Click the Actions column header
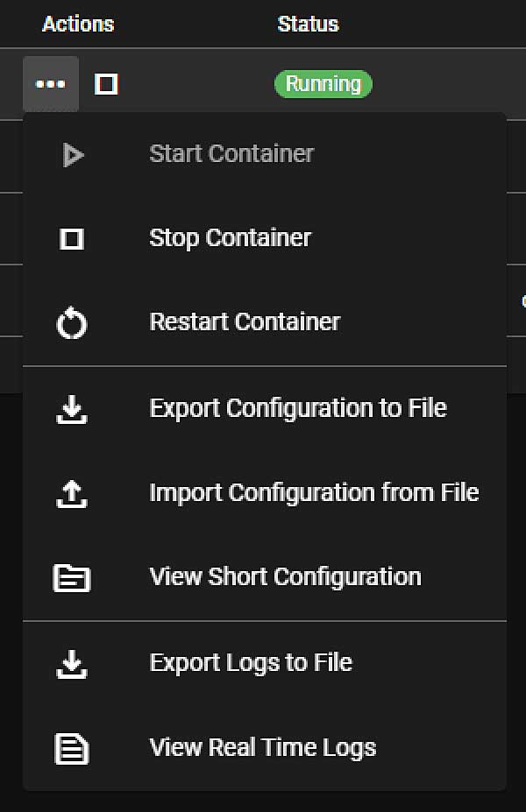Screen dimensions: 526x812 [x=77, y=24]
